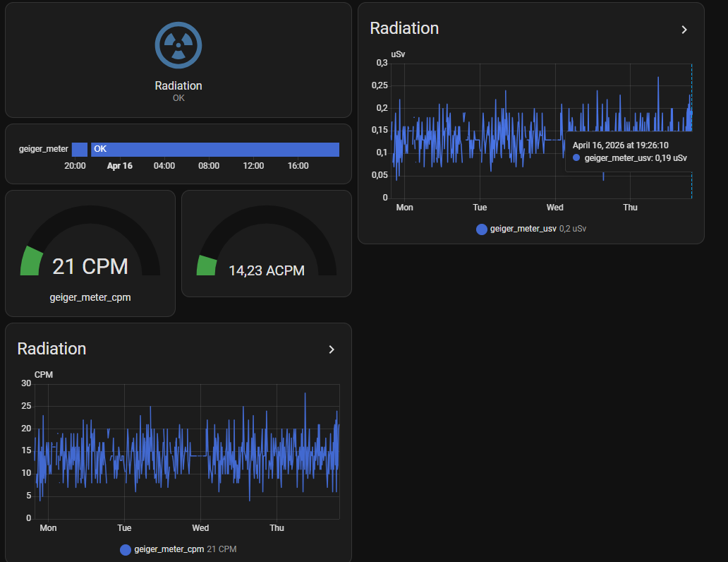Toggle the geiger_meter_cpm legend dot
The width and height of the screenshot is (728, 562).
click(x=126, y=549)
